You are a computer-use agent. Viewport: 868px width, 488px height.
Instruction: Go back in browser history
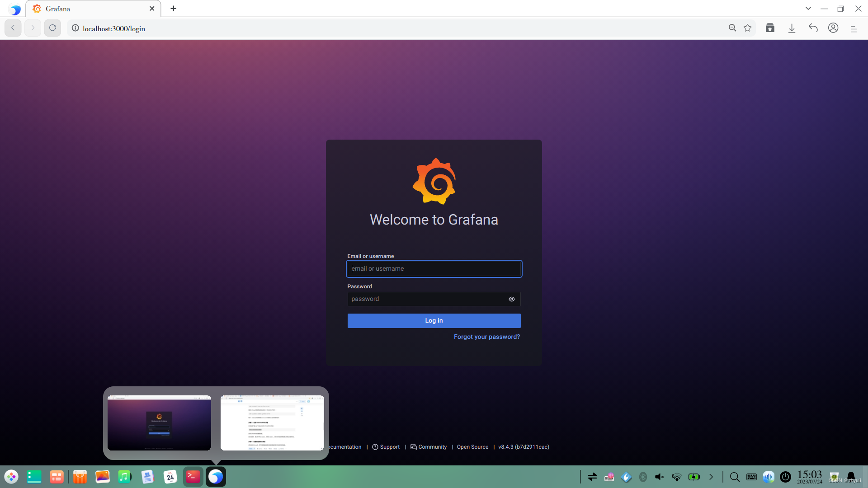pyautogui.click(x=13, y=28)
